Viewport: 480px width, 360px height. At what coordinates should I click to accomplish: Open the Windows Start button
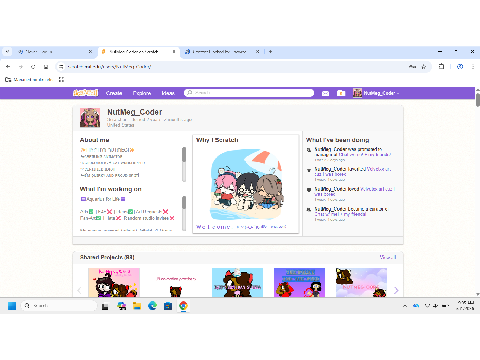point(12,306)
